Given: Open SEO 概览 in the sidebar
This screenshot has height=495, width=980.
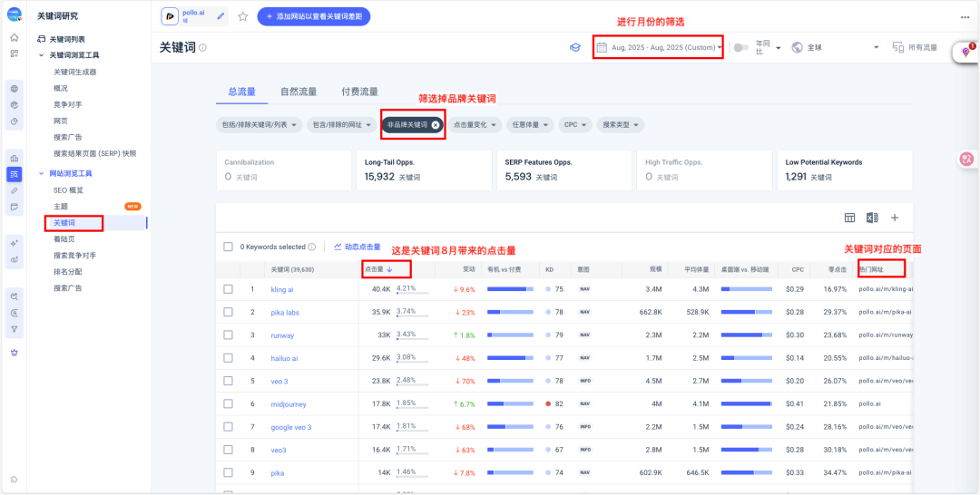Looking at the screenshot, I should click(x=68, y=189).
